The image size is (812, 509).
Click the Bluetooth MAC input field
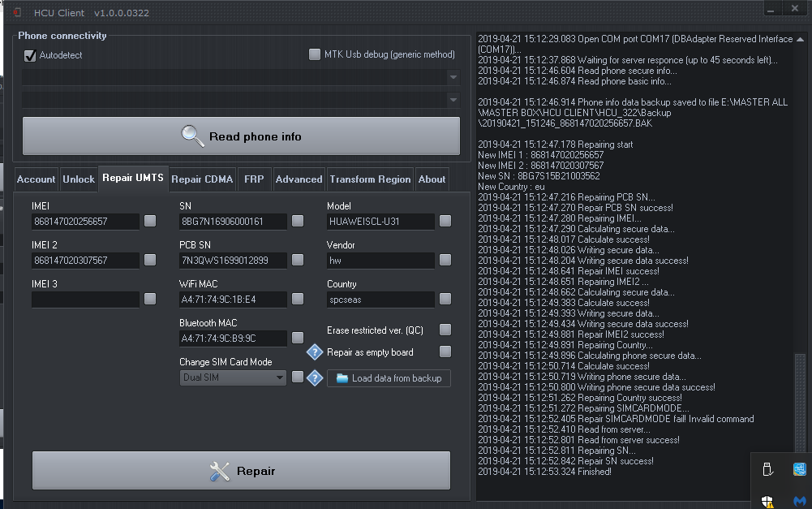(233, 338)
